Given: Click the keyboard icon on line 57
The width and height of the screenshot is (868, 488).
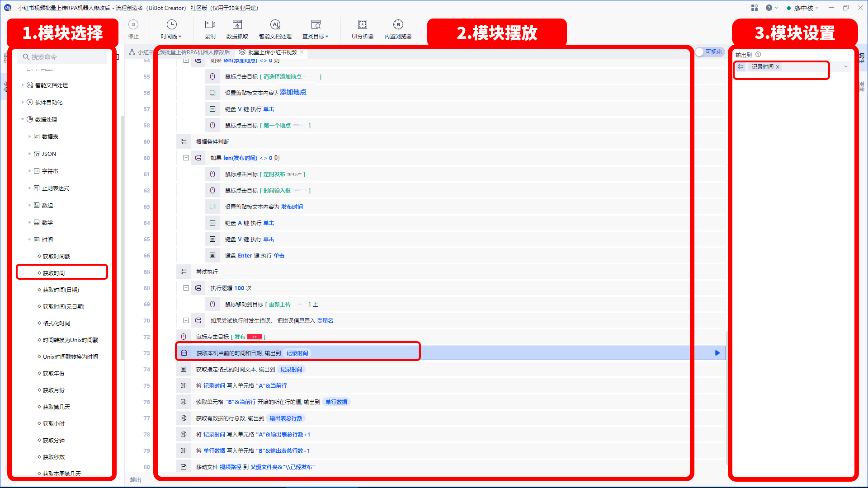Looking at the screenshot, I should tap(212, 109).
